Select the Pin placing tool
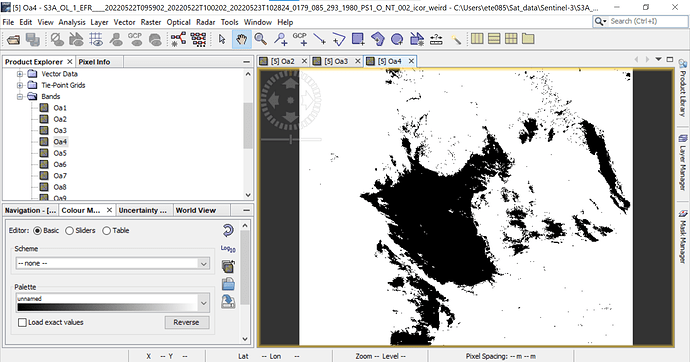The height and width of the screenshot is (362, 690). tap(280, 40)
